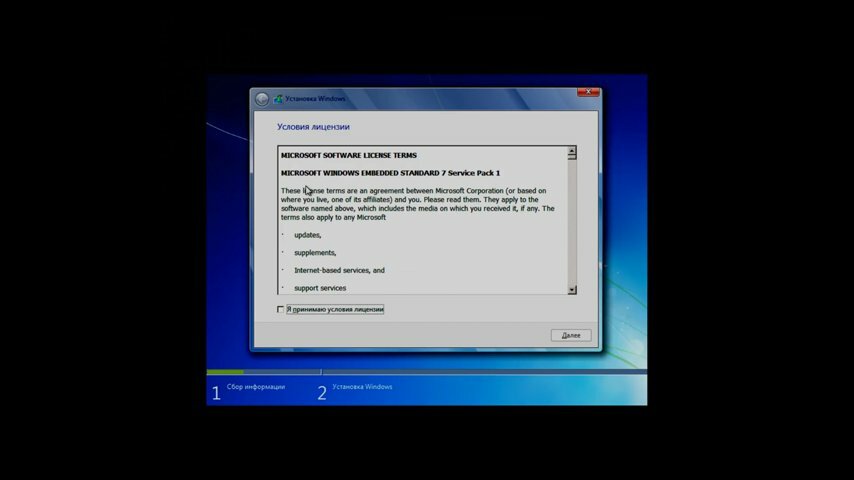Click the 'support services' list item
Screen dimensions: 854x480
pos(320,288)
